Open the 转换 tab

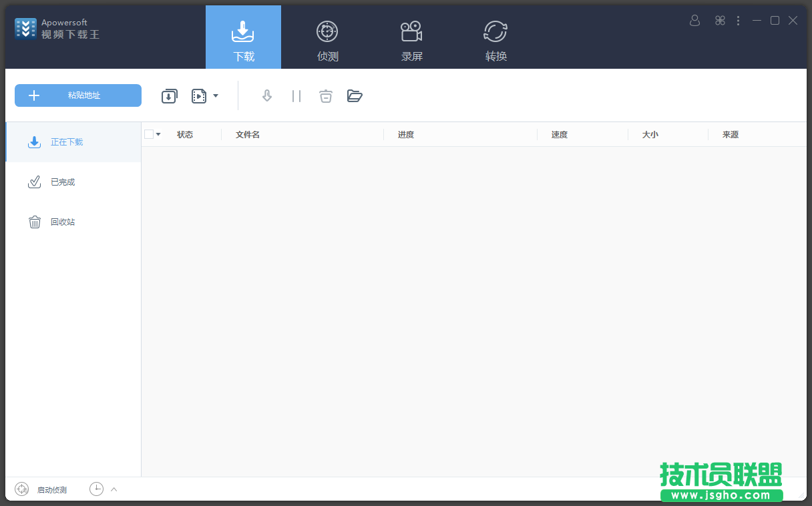click(x=495, y=40)
